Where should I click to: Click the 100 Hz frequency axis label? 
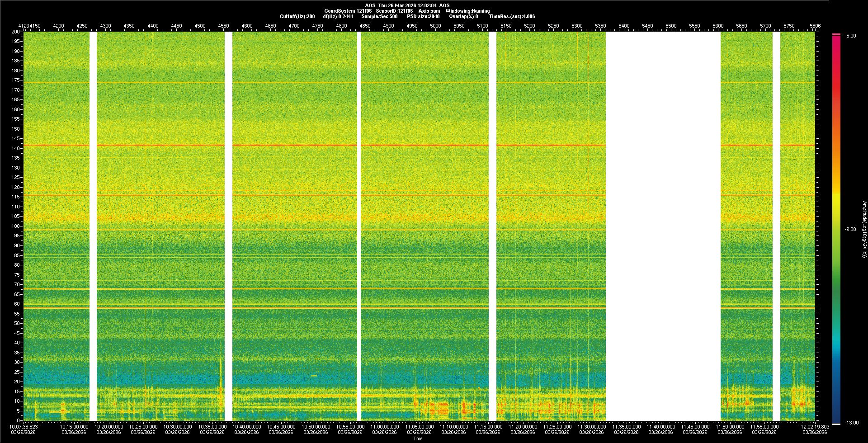pyautogui.click(x=16, y=226)
